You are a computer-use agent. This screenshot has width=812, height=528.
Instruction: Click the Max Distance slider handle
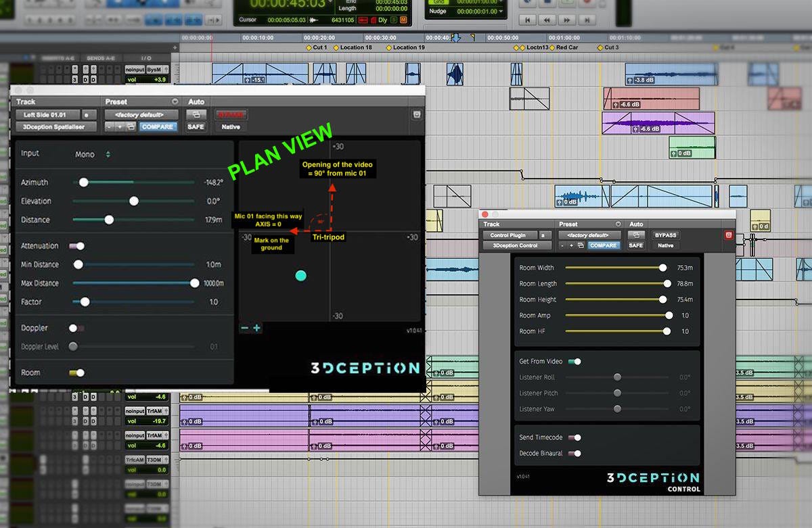pos(195,283)
